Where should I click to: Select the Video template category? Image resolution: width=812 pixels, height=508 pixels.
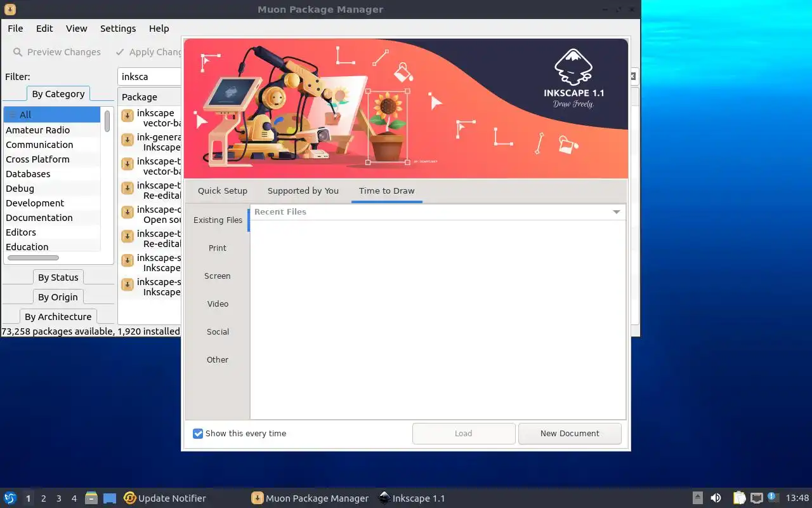(x=218, y=304)
